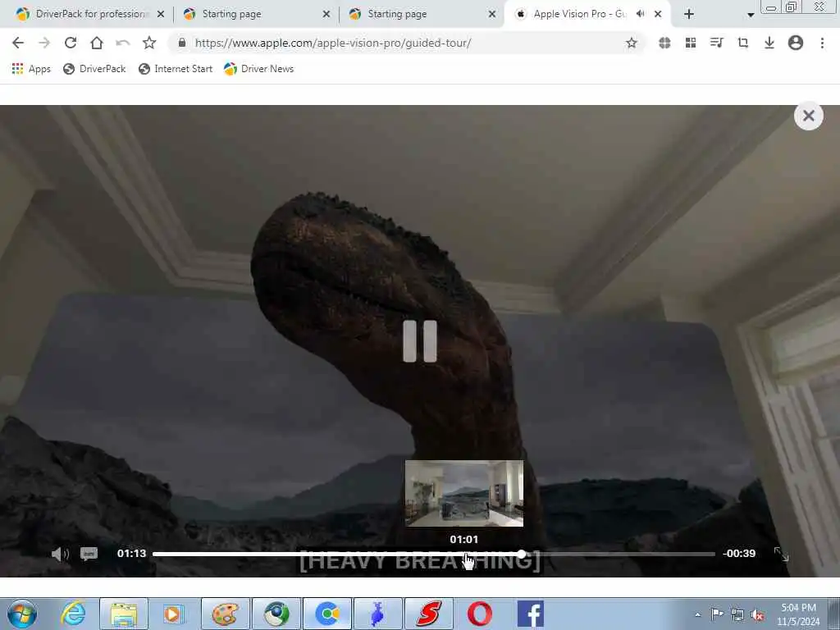This screenshot has height=630, width=840.
Task: Reload the Apple Vision Pro page
Action: pos(71,43)
